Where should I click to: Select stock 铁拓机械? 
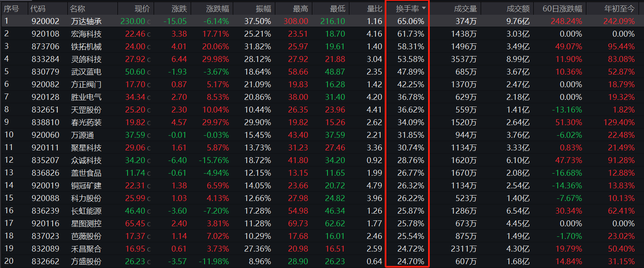[x=86, y=46]
